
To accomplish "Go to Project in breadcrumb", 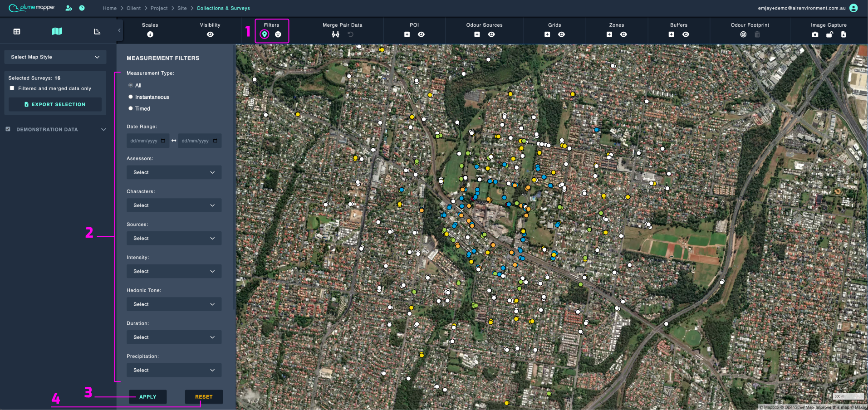I will coord(159,8).
